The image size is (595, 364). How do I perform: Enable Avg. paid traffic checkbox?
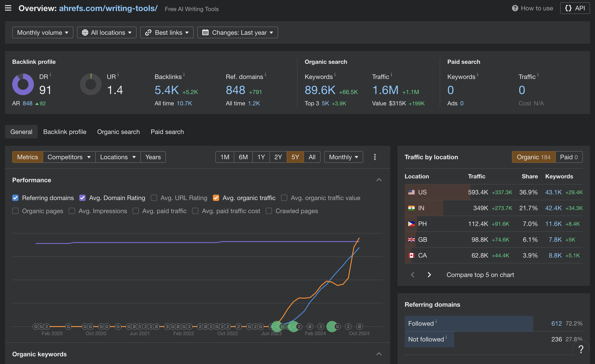[x=136, y=211]
